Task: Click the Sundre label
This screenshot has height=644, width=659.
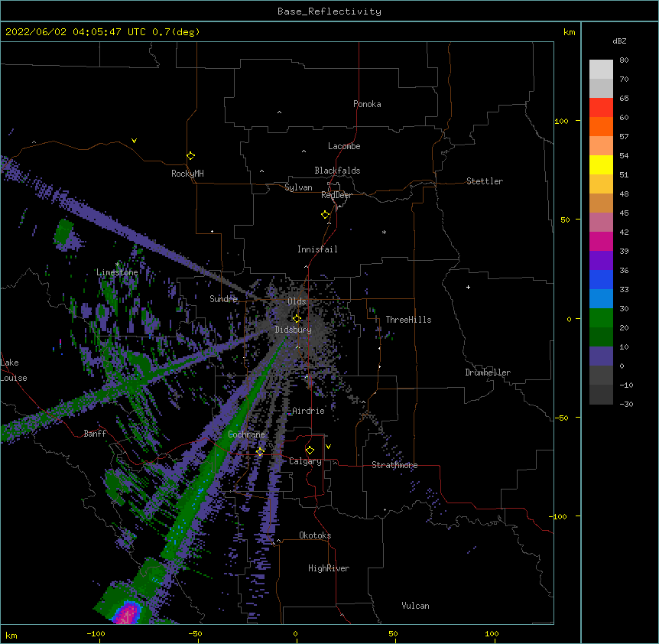Action: pos(223,299)
